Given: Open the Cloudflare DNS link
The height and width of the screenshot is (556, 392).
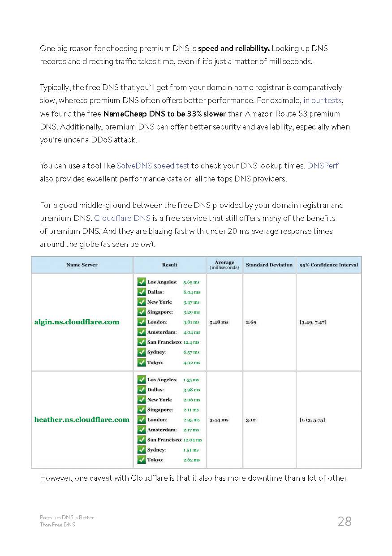Looking at the screenshot, I should [x=123, y=218].
